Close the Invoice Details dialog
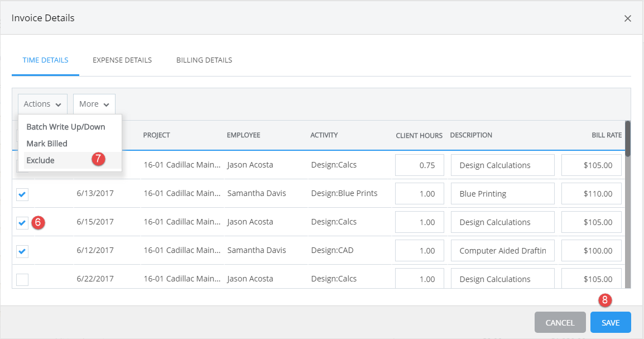Screen dimensions: 644x339 point(627,18)
